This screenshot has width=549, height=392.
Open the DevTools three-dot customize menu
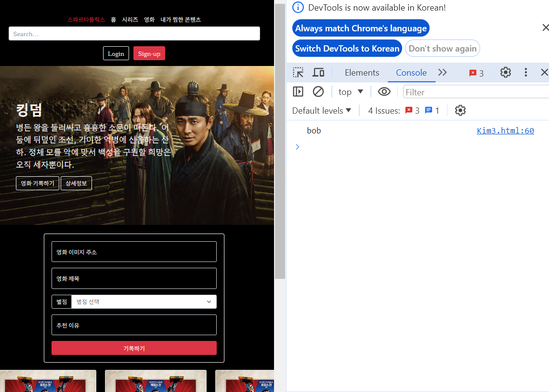click(x=525, y=72)
